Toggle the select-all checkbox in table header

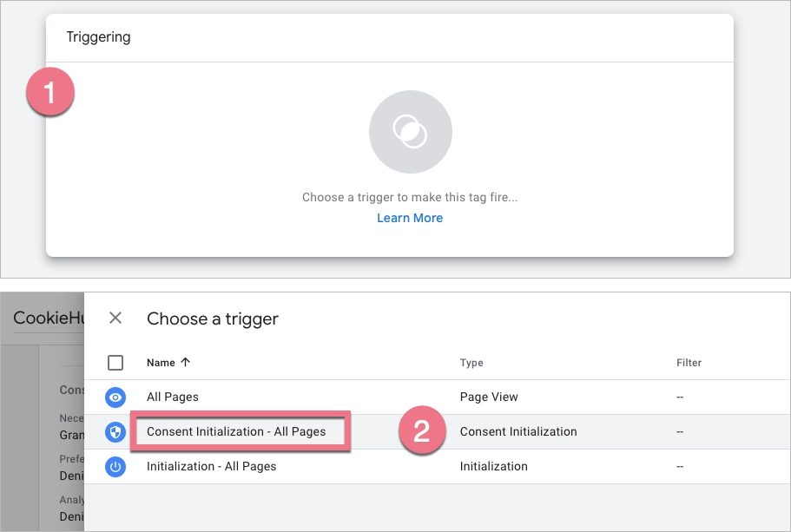pyautogui.click(x=115, y=363)
